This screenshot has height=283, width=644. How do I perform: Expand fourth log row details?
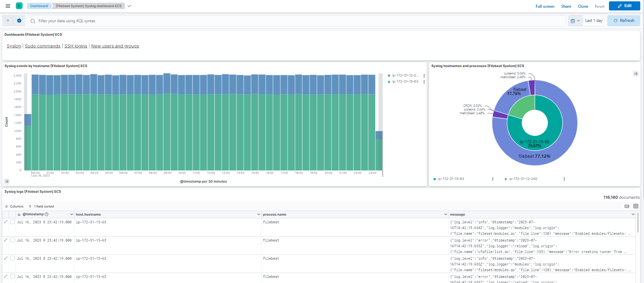coord(6,276)
